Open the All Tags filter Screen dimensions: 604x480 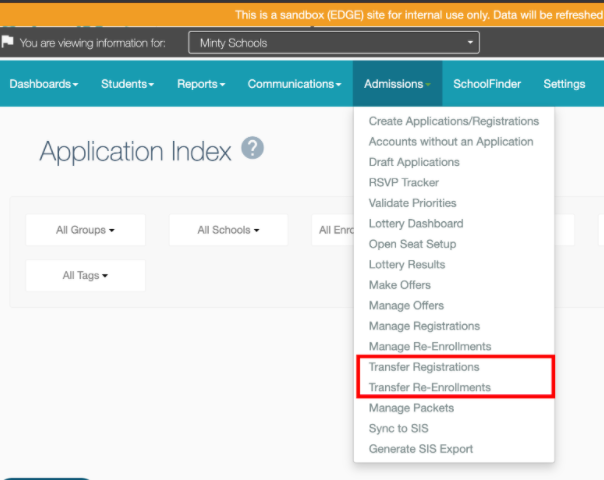coord(86,275)
